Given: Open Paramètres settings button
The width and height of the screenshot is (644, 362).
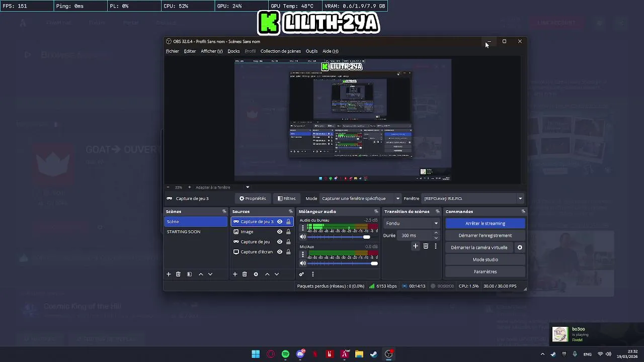Looking at the screenshot, I should (486, 271).
